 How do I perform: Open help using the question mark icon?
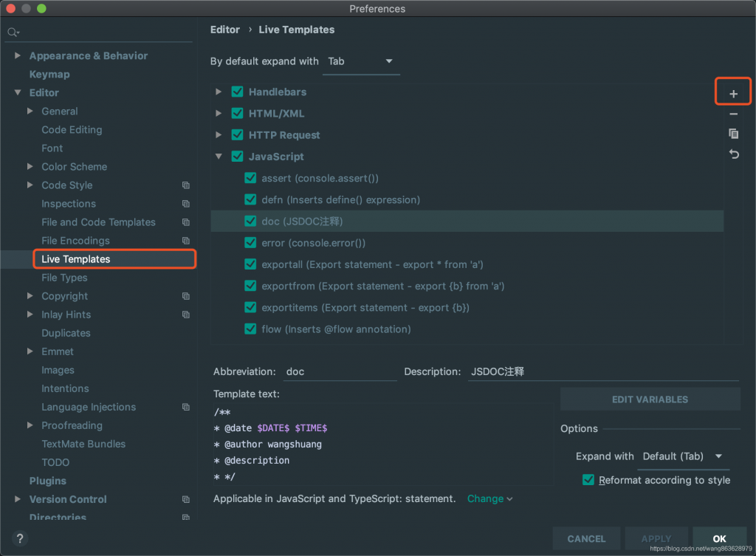tap(19, 538)
